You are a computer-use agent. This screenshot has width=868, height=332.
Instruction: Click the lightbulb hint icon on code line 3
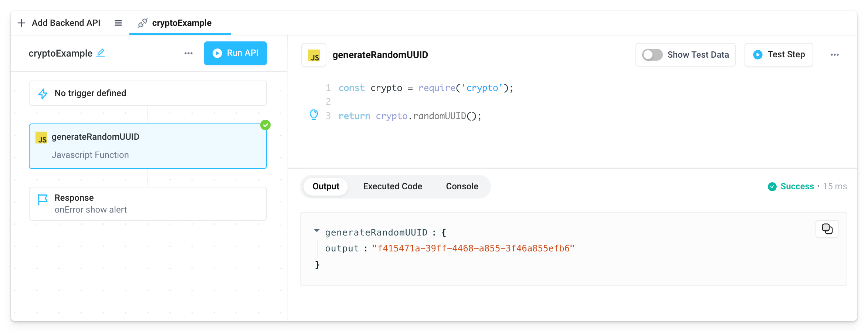(314, 115)
